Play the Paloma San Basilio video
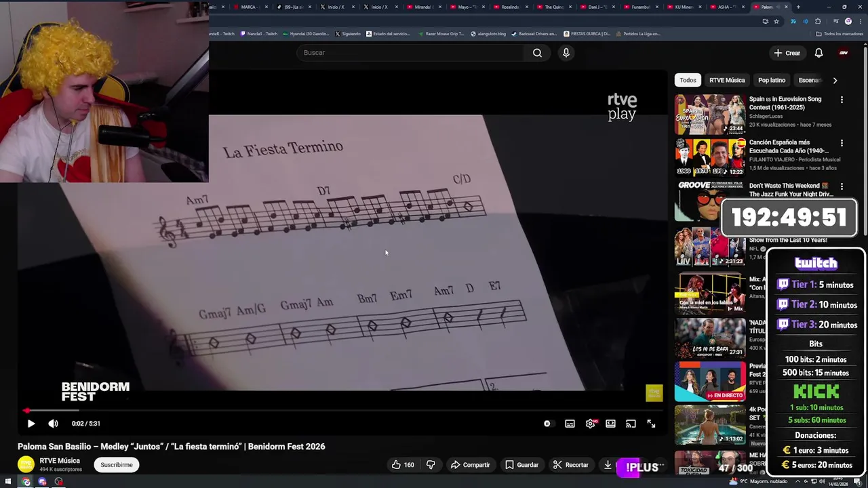The width and height of the screenshot is (868, 488). [x=31, y=424]
